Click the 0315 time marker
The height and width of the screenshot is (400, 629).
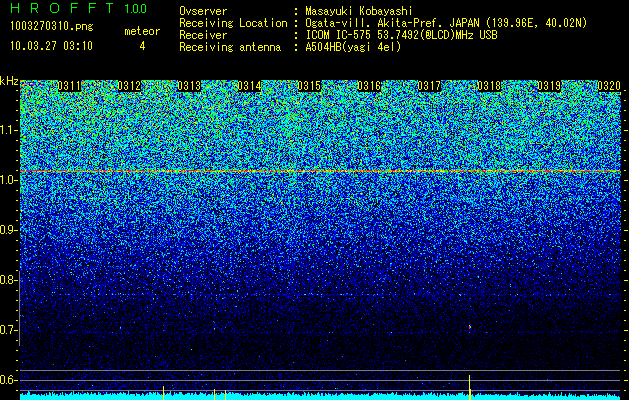pos(309,86)
